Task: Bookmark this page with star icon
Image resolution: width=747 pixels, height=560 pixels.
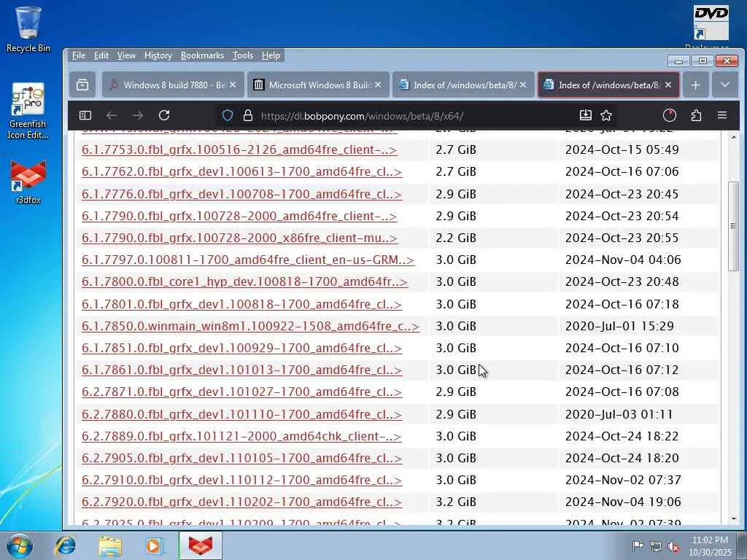Action: 606,115
